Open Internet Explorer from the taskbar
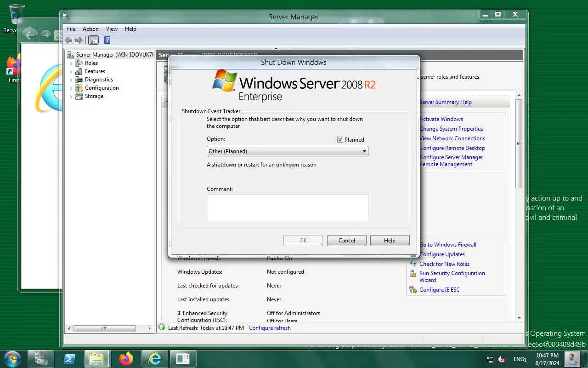The height and width of the screenshot is (368, 588). 154,359
